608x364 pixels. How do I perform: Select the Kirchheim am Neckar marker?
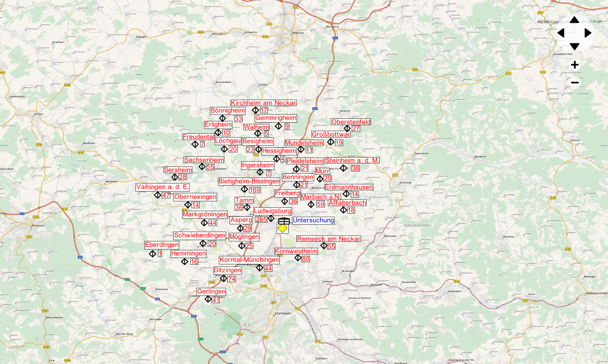pos(256,109)
